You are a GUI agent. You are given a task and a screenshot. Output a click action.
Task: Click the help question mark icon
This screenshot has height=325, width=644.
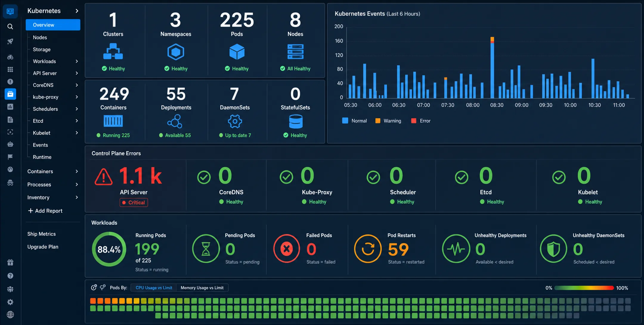[10, 276]
